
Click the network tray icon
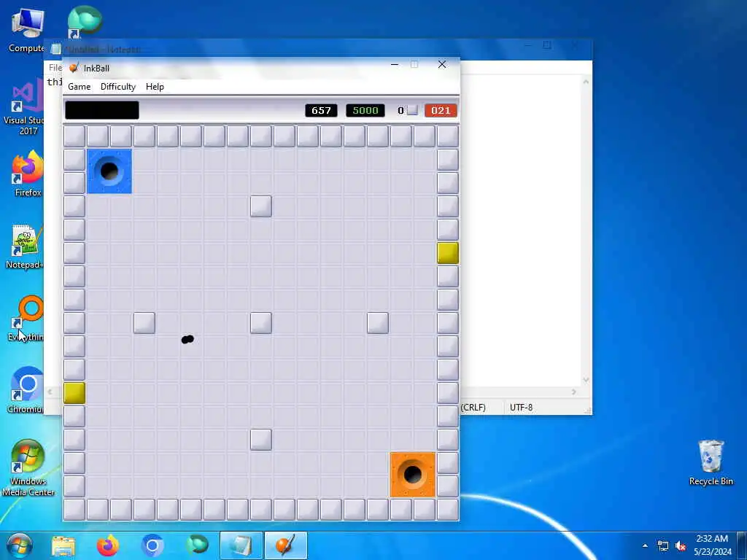662,545
